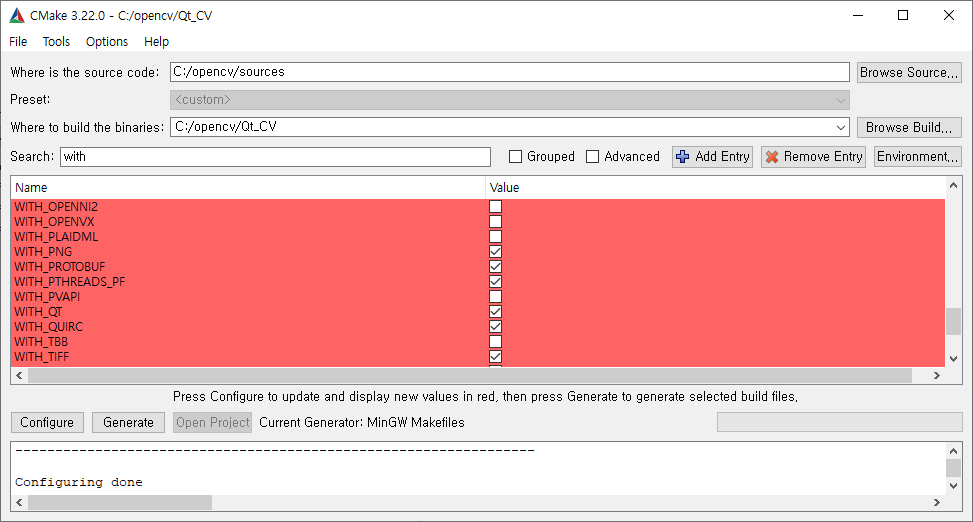
Task: Select the WITH_QUIRC entry name
Action: coord(48,326)
